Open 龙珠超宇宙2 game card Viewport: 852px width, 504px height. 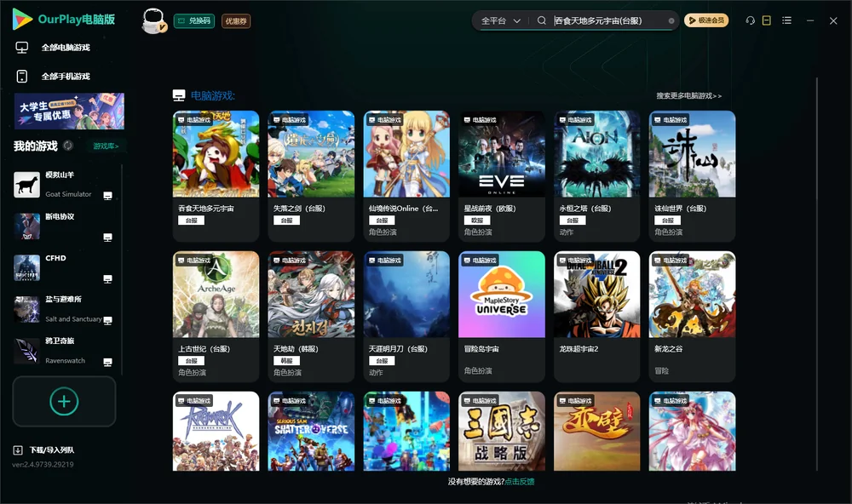(596, 317)
